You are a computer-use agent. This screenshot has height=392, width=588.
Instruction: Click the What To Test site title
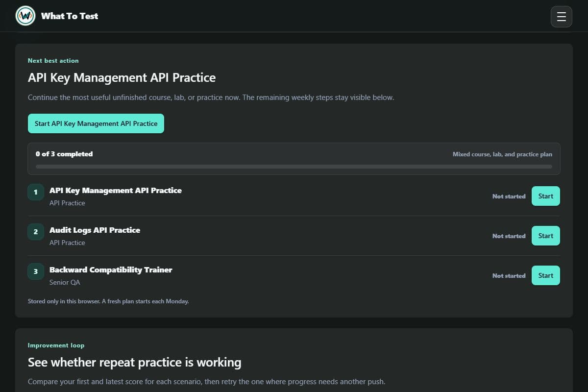70,16
